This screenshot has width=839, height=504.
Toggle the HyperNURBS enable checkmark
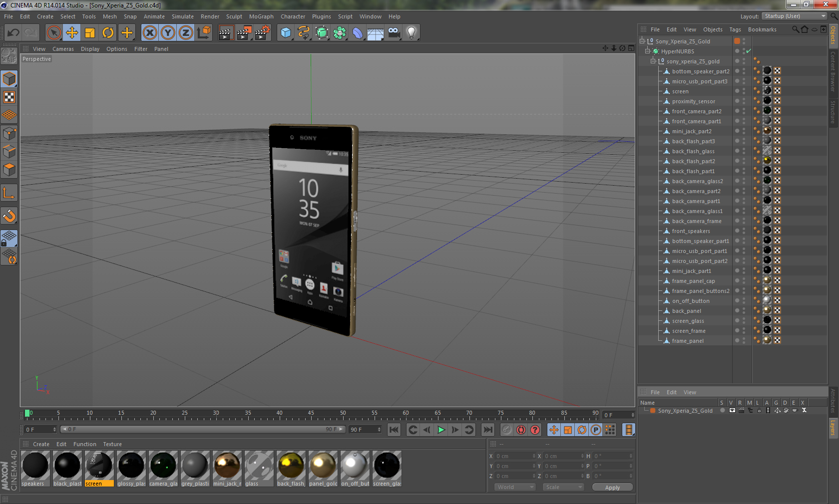point(749,51)
